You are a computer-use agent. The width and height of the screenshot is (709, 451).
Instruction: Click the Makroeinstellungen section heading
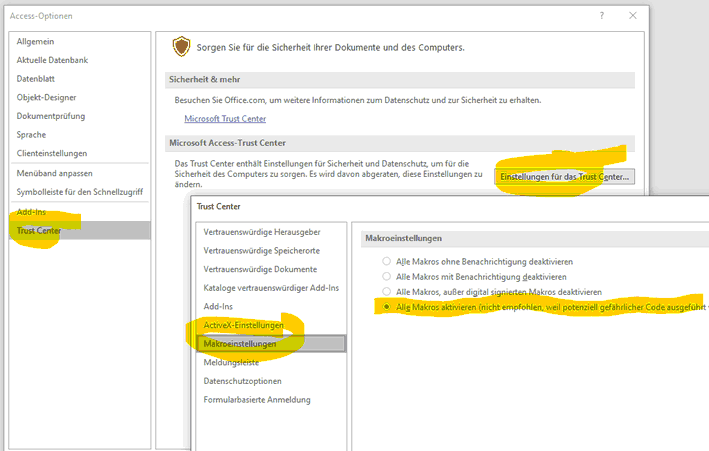[403, 238]
